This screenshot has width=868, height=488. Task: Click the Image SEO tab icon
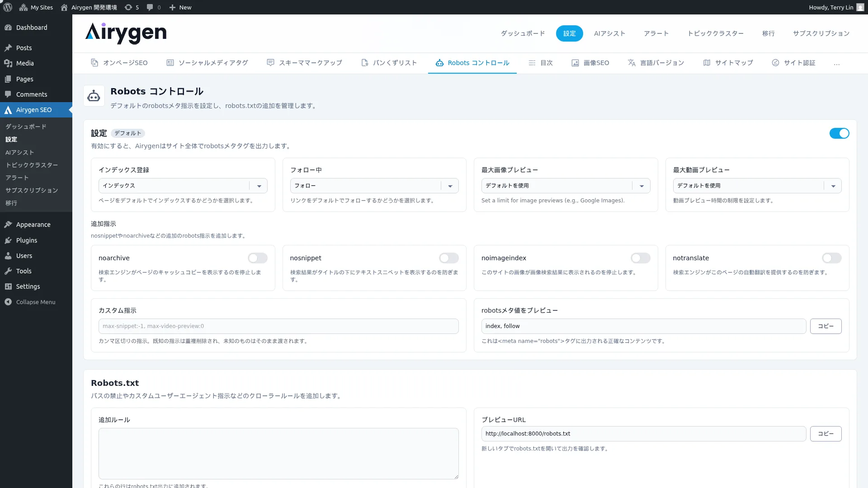click(x=575, y=63)
